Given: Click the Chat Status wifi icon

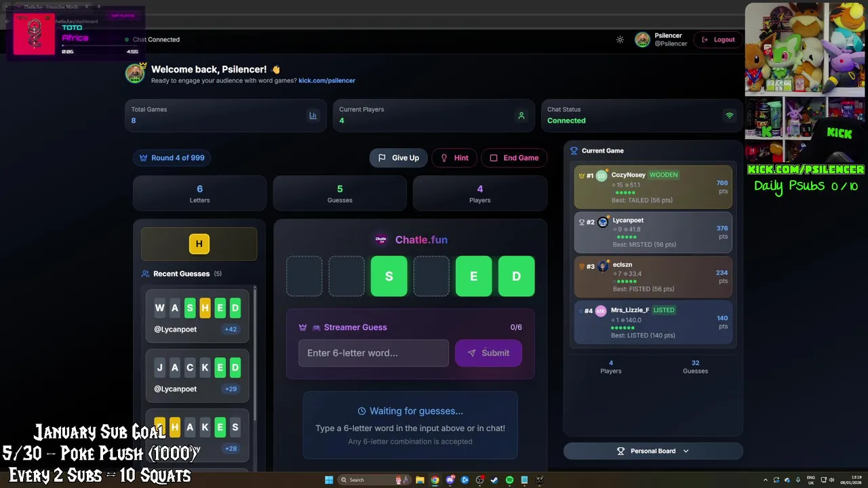Looking at the screenshot, I should click(x=730, y=116).
